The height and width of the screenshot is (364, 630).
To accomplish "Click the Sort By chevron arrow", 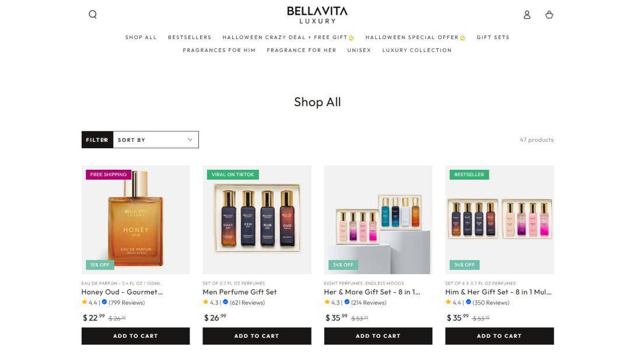I will 190,140.
